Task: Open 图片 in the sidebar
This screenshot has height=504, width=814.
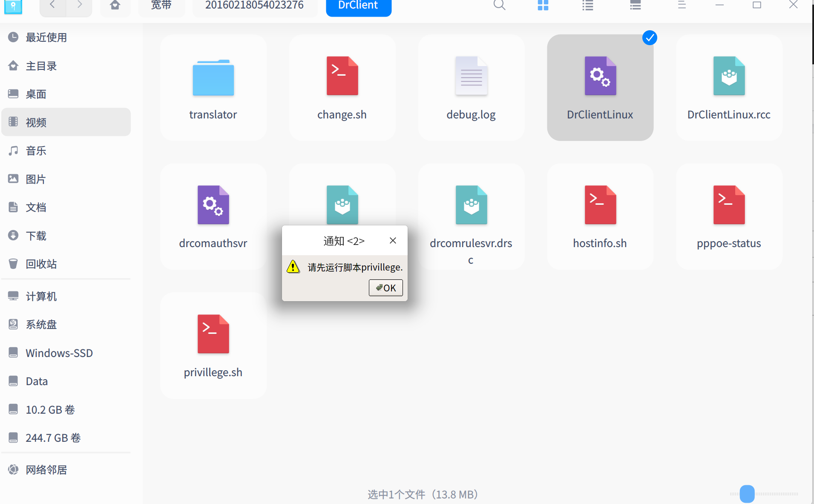Action: click(66, 179)
